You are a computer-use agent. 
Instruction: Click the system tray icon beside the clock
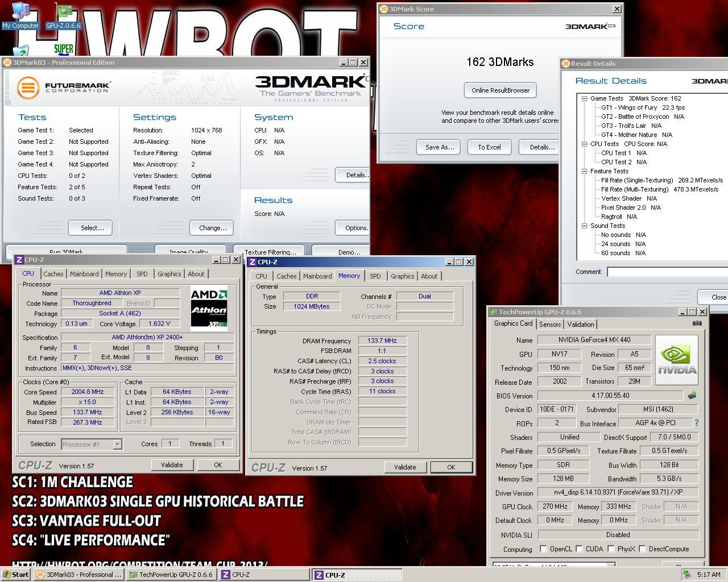(x=688, y=575)
